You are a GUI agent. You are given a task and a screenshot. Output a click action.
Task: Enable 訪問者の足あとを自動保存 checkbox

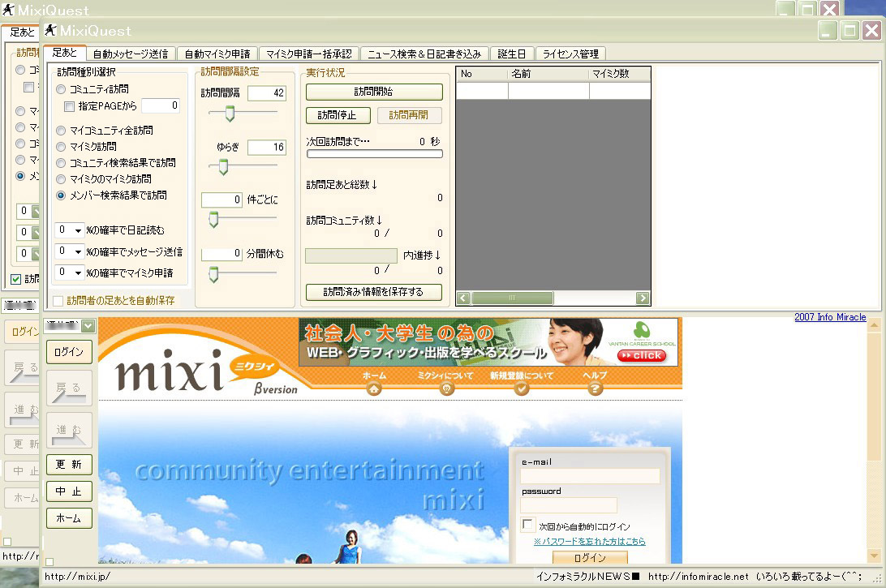point(58,301)
